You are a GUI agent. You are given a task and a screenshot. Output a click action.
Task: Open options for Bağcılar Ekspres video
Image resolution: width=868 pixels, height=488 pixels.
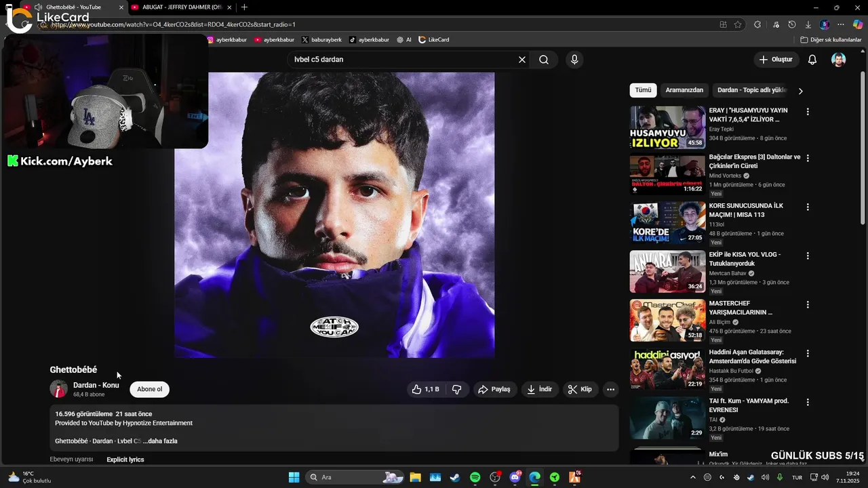(x=808, y=158)
